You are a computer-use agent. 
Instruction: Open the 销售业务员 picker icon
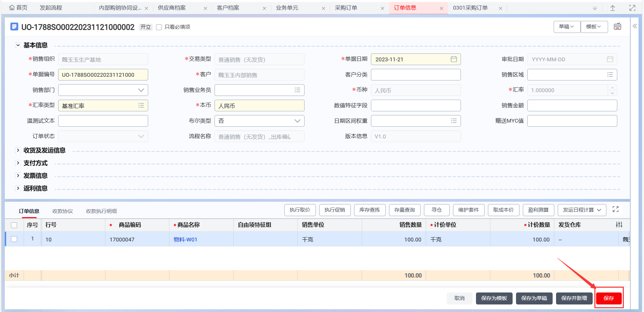(x=297, y=90)
